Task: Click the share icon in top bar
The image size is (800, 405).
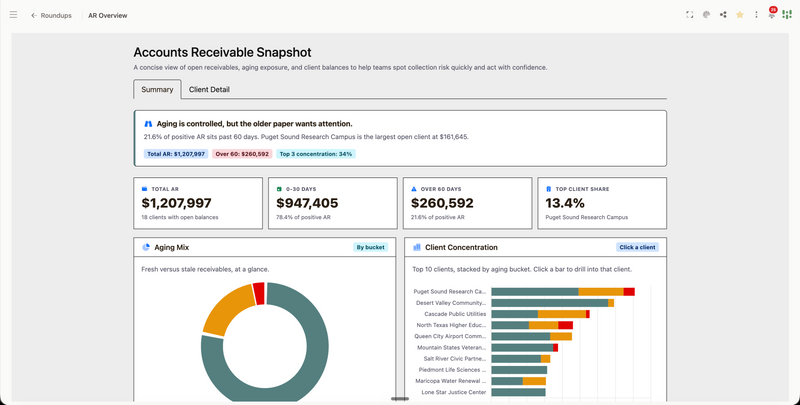Action: tap(723, 15)
